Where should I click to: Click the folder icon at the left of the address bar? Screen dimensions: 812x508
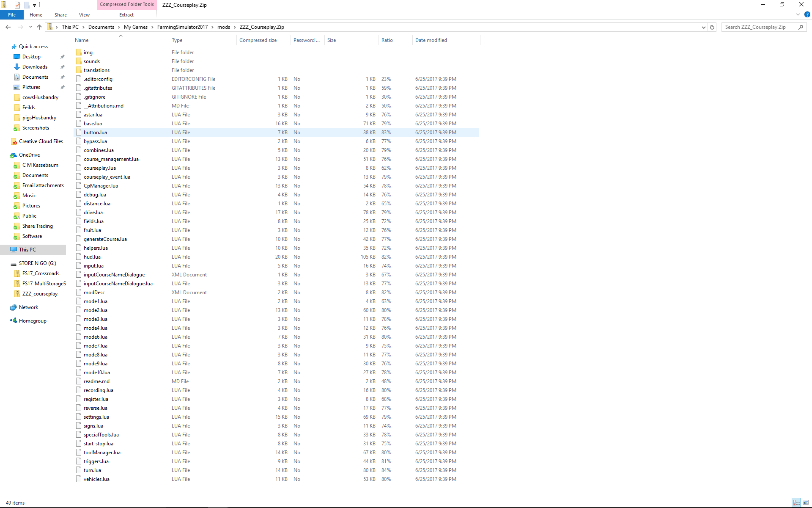pos(49,27)
